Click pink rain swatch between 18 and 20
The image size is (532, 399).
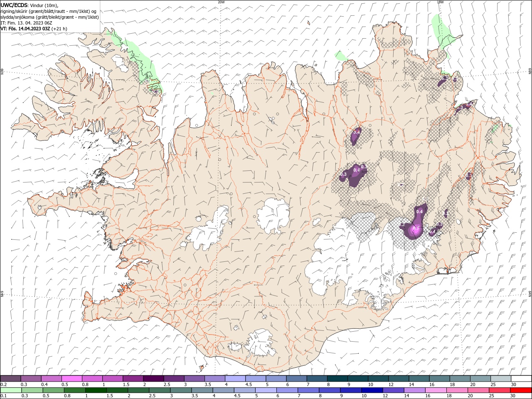coord(457,390)
